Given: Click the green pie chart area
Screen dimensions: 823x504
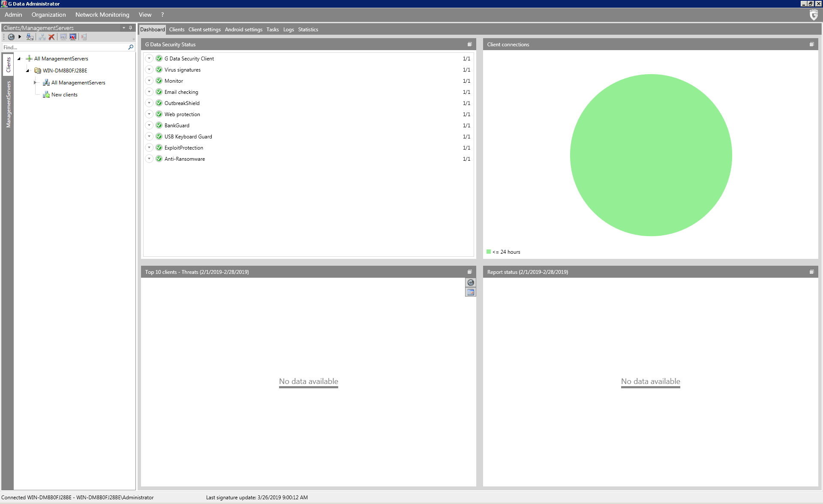Looking at the screenshot, I should (x=651, y=155).
